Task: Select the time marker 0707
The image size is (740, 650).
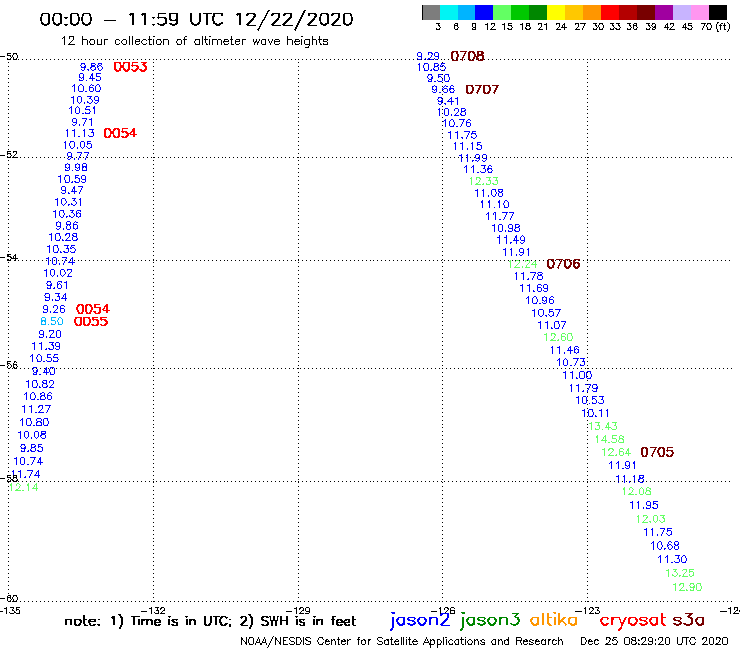Action: 482,89
